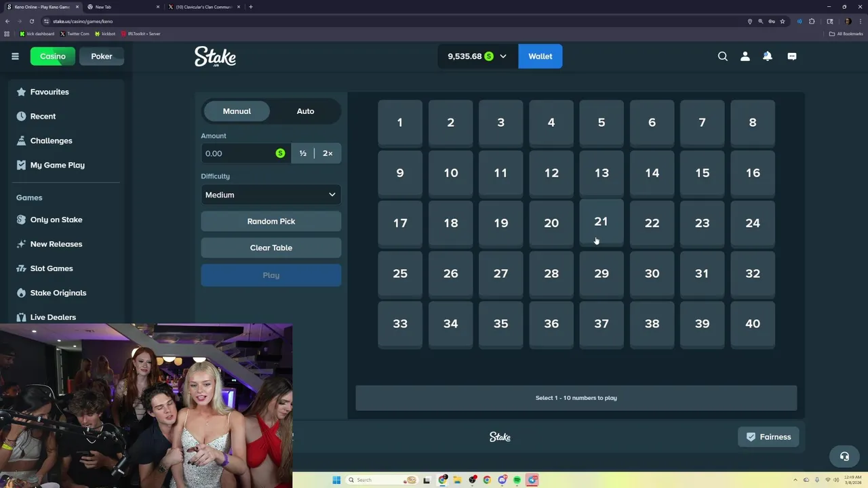Open the bookmarks apps grid icon
Screen dimensions: 868x488
(7, 33)
